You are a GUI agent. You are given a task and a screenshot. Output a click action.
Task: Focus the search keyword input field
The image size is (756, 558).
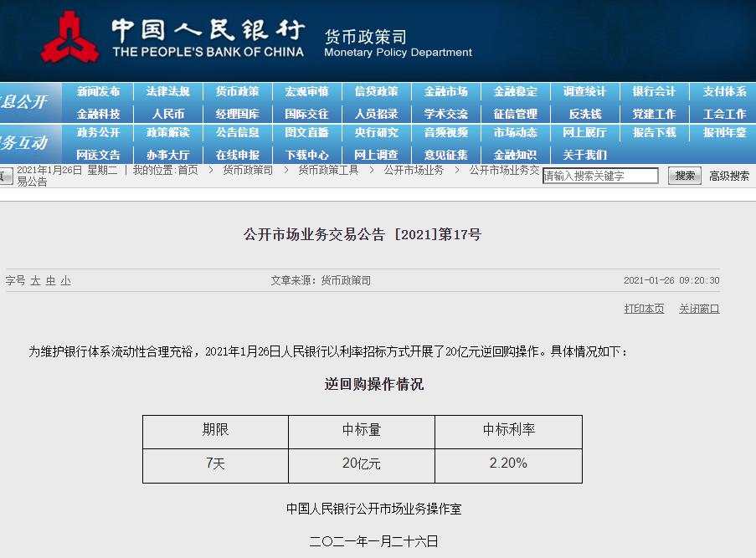tap(600, 176)
